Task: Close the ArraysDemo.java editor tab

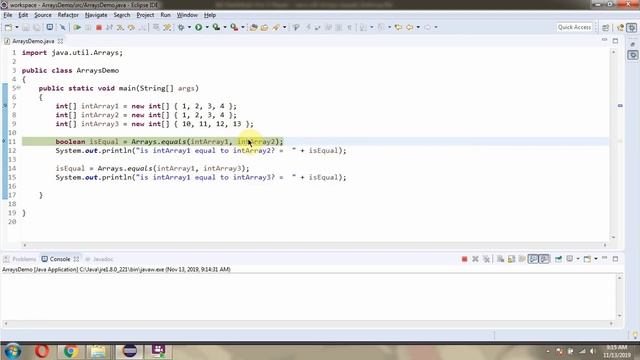Action: (x=60, y=41)
